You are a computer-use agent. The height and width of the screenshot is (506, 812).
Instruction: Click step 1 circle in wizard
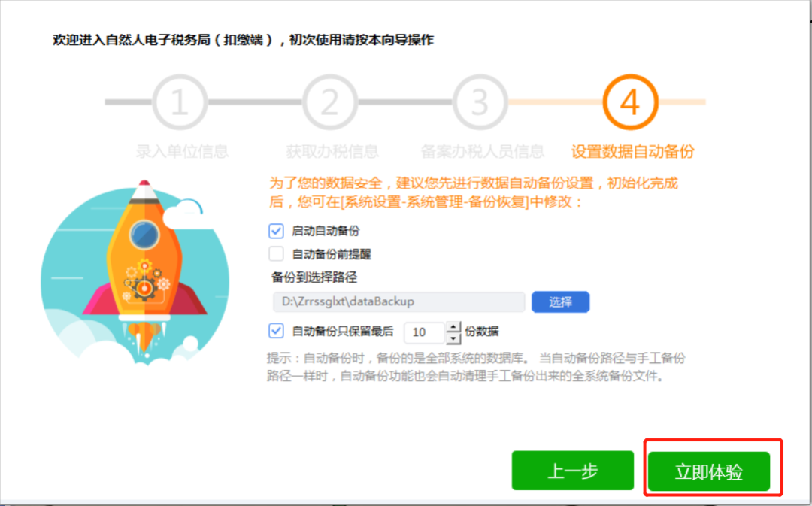pyautogui.click(x=179, y=102)
